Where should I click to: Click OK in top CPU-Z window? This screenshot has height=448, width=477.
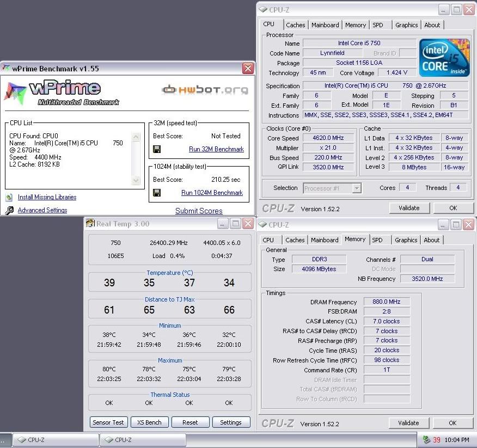coord(453,208)
